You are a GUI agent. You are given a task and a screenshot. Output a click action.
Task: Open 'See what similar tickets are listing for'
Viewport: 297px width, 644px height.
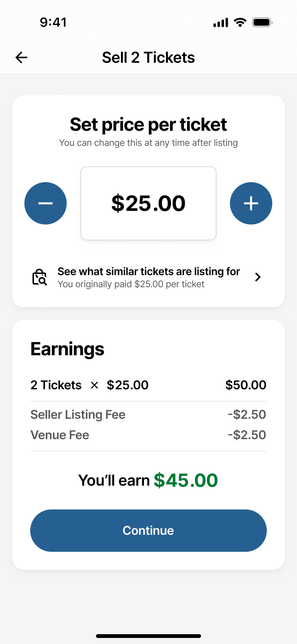point(148,271)
